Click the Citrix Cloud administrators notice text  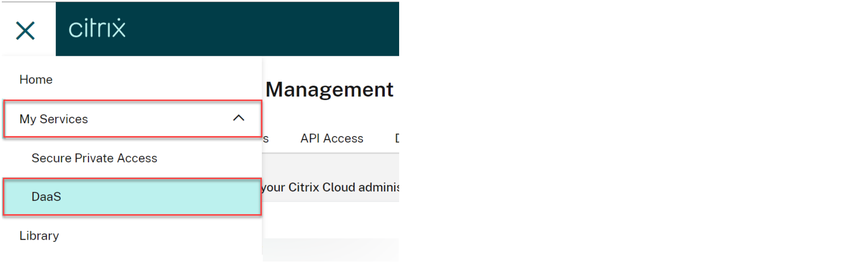coord(330,187)
